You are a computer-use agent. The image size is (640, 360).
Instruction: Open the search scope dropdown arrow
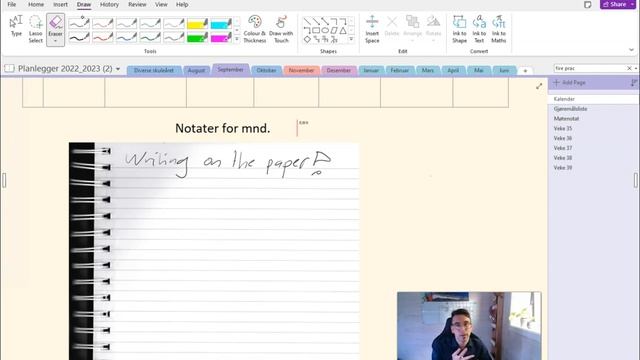click(x=636, y=68)
